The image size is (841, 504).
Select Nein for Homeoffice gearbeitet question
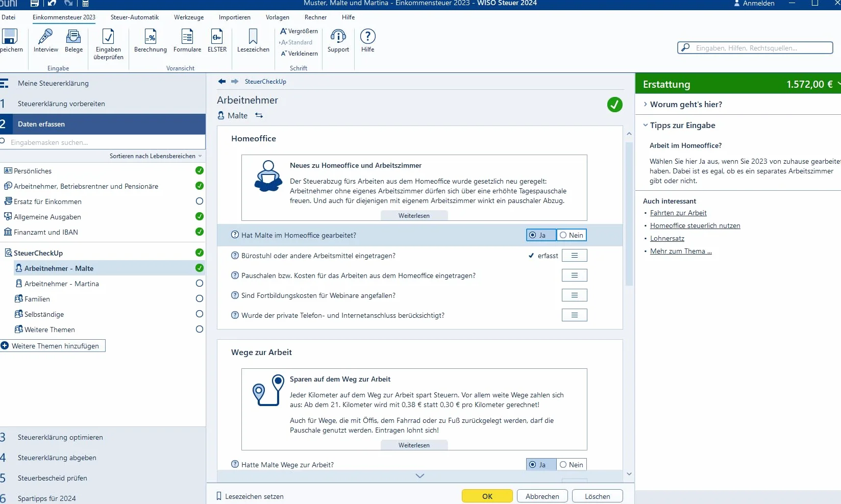click(x=572, y=235)
